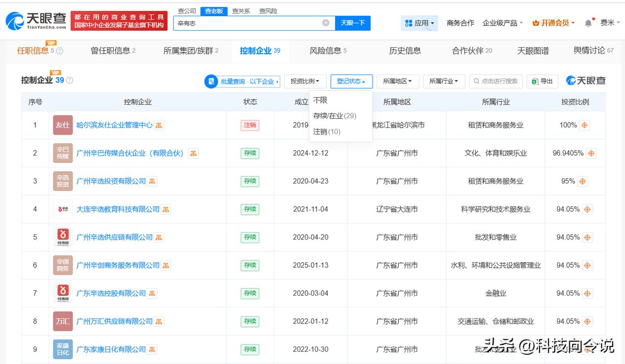Click the Tianyancha logo at top left
The height and width of the screenshot is (364, 625).
(36, 21)
